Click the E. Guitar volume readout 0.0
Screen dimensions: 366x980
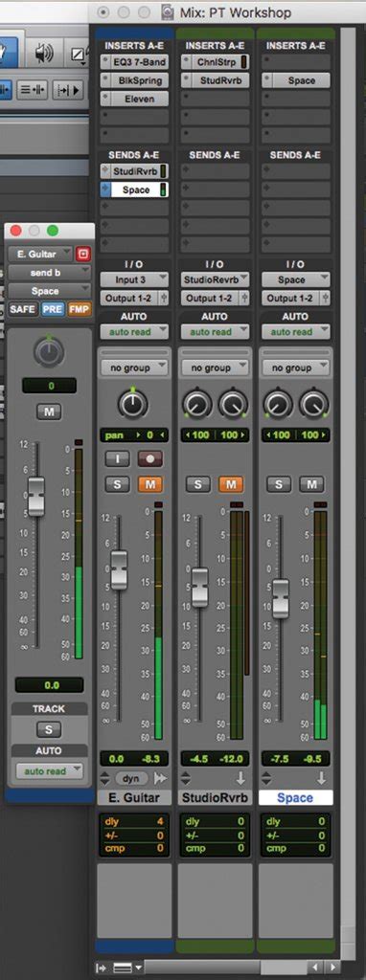tap(116, 759)
